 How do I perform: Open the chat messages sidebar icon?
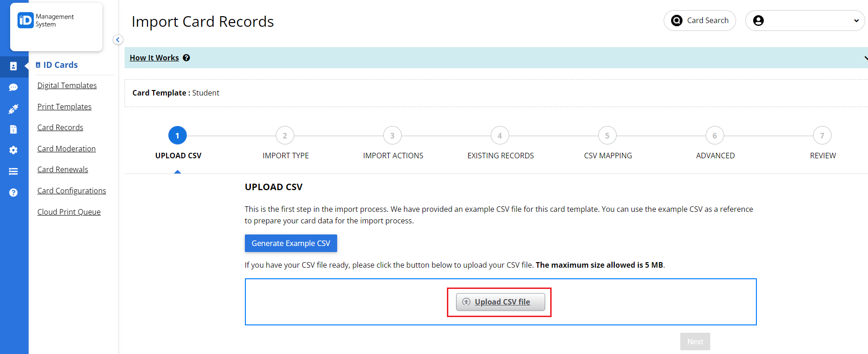coord(13,87)
